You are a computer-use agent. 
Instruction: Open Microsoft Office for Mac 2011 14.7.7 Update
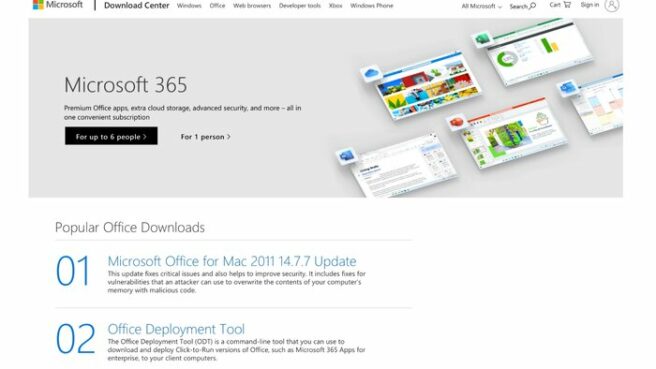[x=232, y=261]
